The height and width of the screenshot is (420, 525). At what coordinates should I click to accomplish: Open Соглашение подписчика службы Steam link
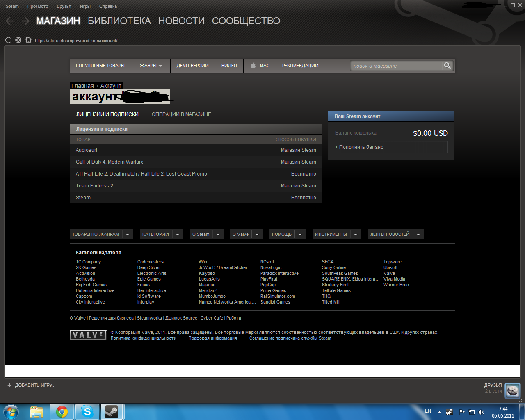tap(290, 338)
